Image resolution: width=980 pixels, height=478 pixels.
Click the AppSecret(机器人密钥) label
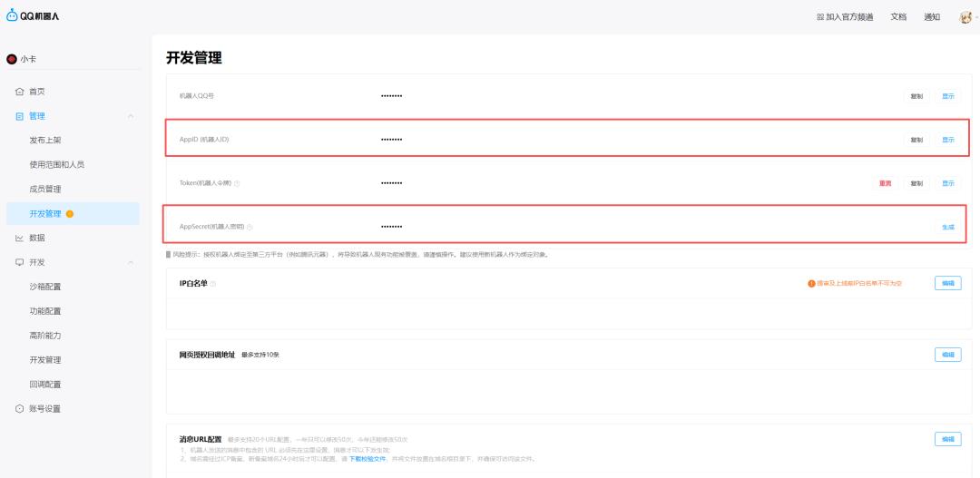coord(211,227)
